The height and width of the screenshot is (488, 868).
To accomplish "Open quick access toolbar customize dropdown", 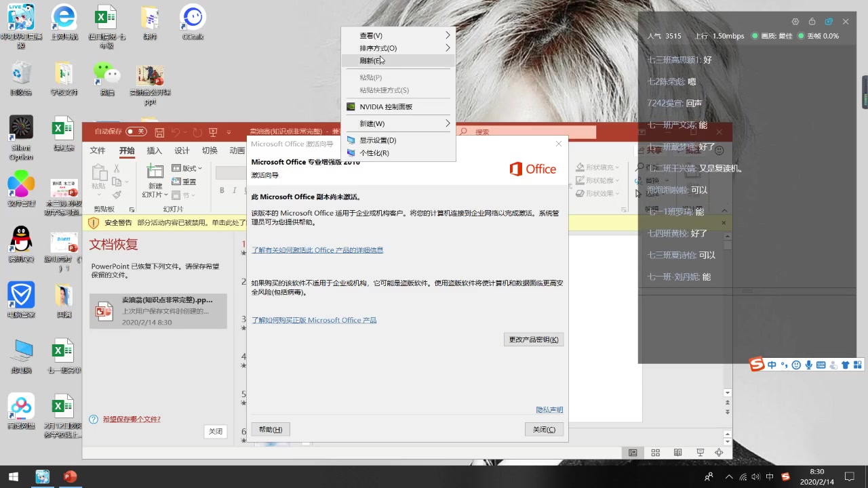I will (x=229, y=132).
